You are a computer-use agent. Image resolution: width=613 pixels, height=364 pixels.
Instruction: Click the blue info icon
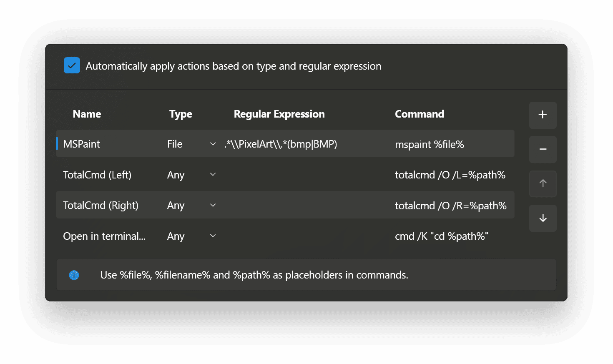point(74,275)
